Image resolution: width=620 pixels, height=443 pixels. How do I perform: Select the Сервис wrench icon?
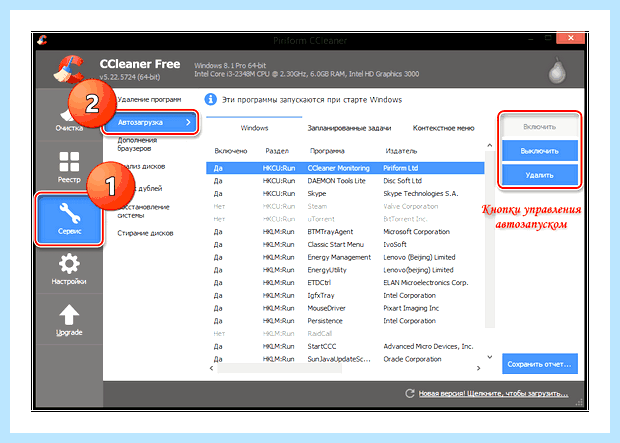point(70,214)
